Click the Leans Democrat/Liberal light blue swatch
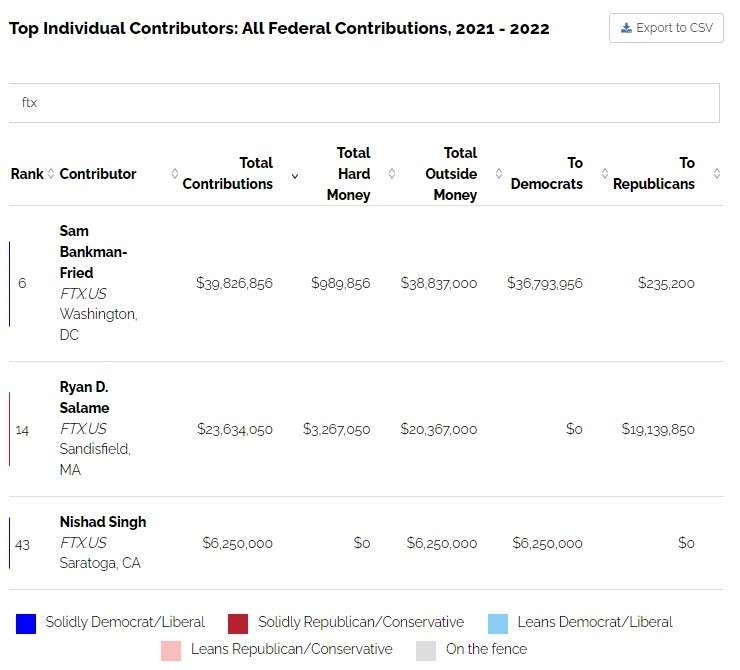 tap(498, 623)
